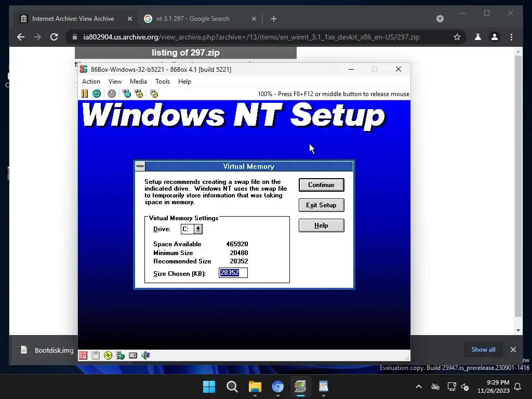The width and height of the screenshot is (532, 399).
Task: Click Help button in Virtual Memory dialog
Action: (321, 225)
